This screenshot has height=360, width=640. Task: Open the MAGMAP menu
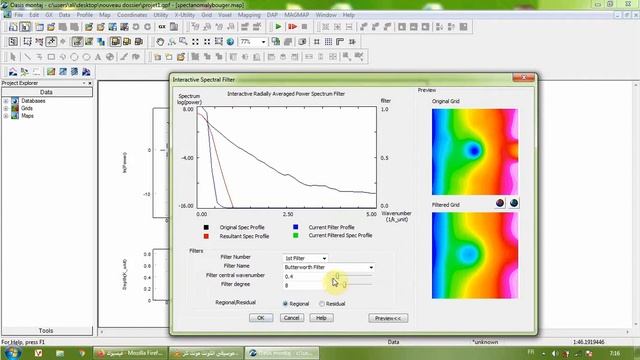coord(297,15)
